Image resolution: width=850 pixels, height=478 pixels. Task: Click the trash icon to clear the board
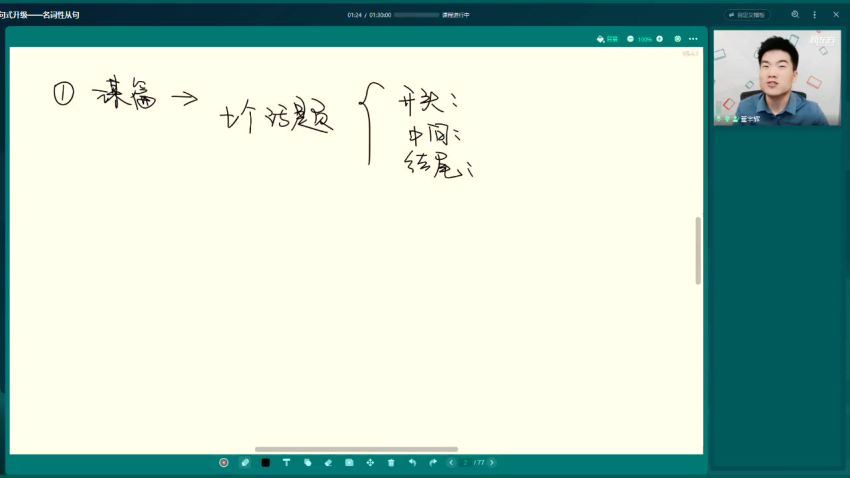tap(391, 463)
